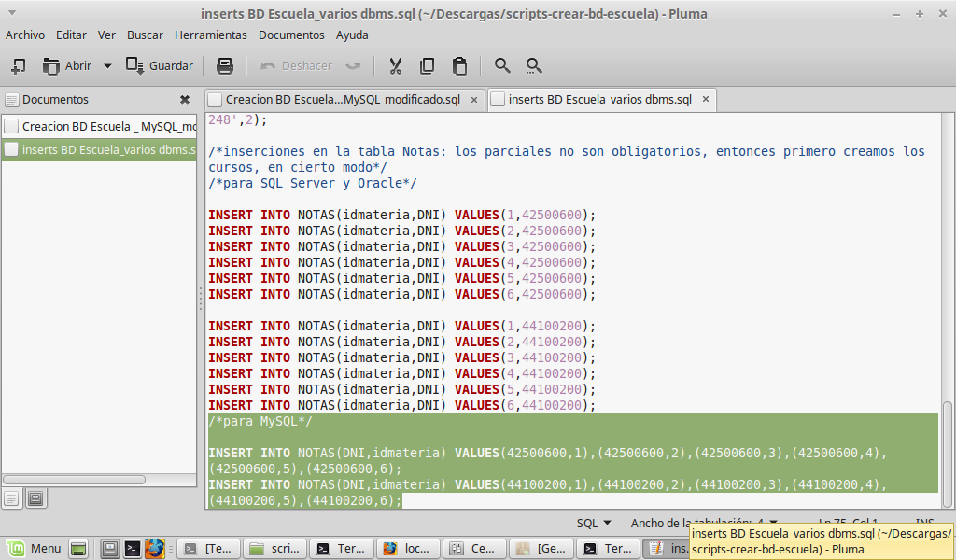Create a new document with toolbar icon
The width and height of the screenshot is (956, 560).
18,65
